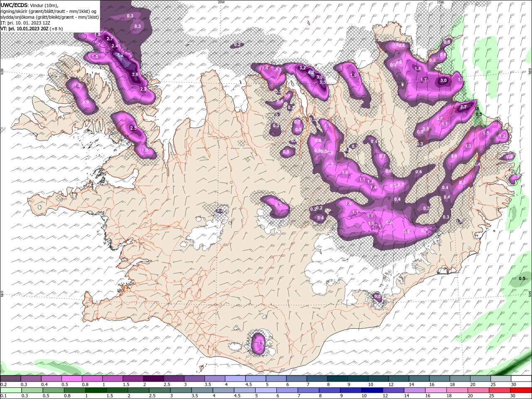The image size is (532, 399).
Task: Click the lower row blue swatch labeled 8
Action: 330,390
